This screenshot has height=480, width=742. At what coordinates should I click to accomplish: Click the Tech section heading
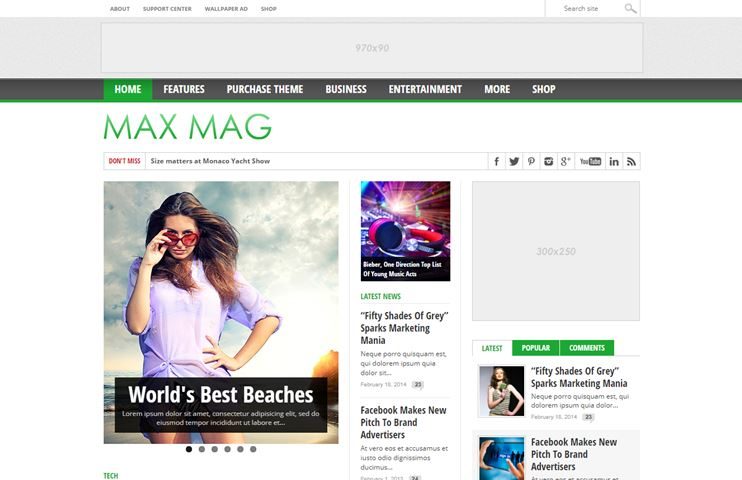[x=111, y=476]
